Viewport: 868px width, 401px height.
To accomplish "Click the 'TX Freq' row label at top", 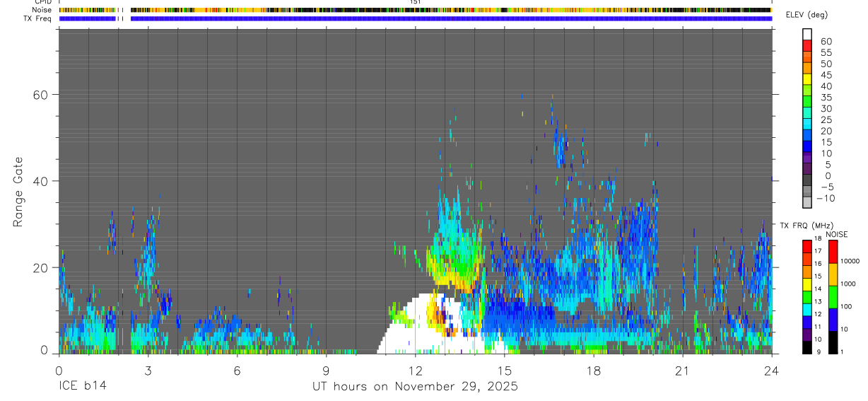I will click(x=39, y=18).
